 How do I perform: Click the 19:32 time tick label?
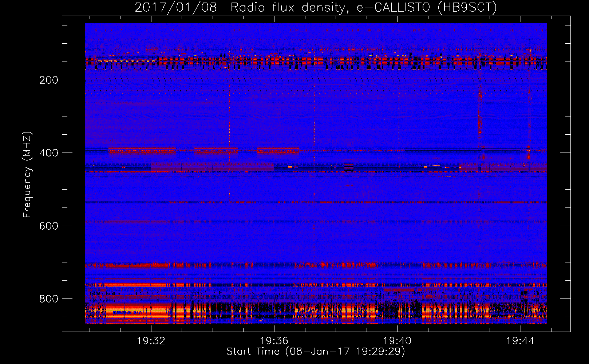point(151,341)
